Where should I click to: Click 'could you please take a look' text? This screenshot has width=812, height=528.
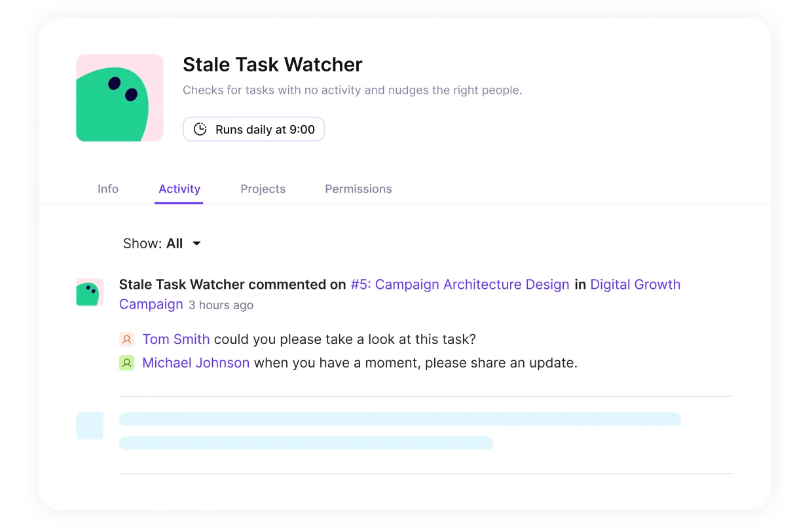[x=345, y=339]
